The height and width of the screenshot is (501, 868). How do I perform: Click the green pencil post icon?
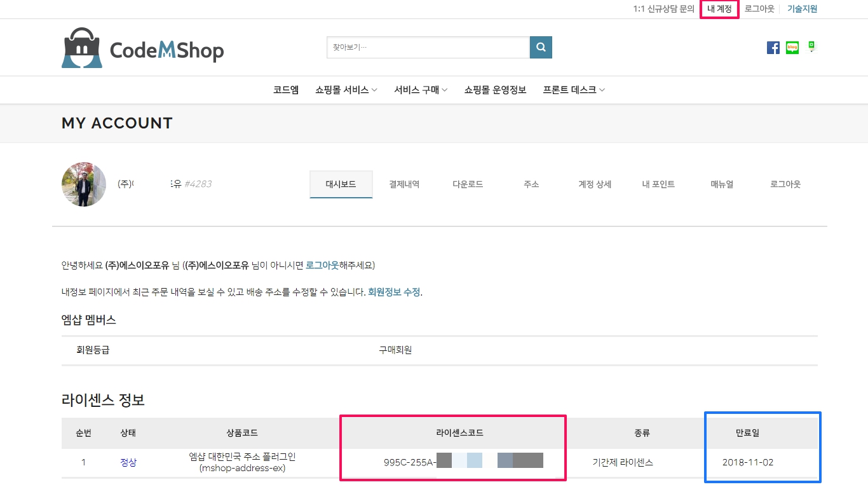tap(811, 46)
